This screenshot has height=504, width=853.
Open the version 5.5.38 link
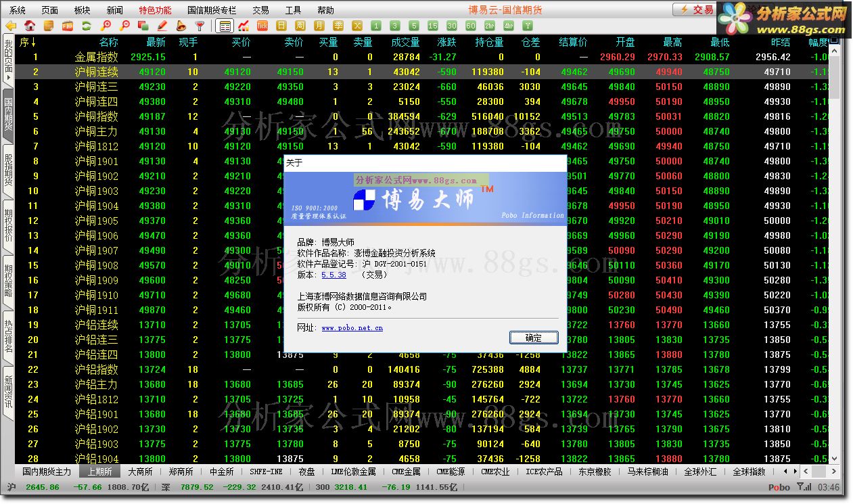333,275
